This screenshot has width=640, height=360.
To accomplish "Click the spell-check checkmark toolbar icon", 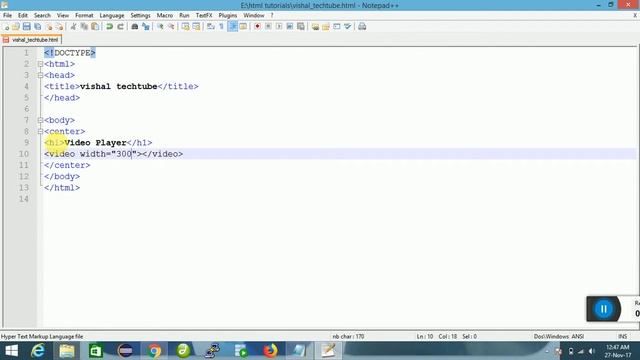I will coord(347,27).
